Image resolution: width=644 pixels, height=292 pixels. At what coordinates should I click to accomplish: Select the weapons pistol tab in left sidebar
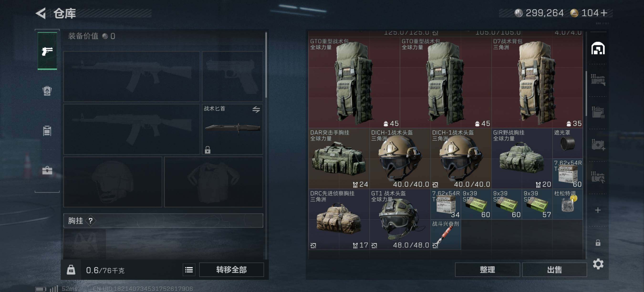click(x=47, y=51)
